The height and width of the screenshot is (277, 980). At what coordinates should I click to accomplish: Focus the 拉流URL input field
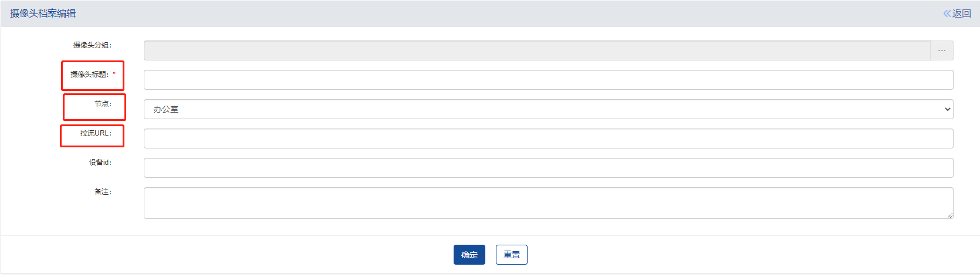(x=548, y=138)
